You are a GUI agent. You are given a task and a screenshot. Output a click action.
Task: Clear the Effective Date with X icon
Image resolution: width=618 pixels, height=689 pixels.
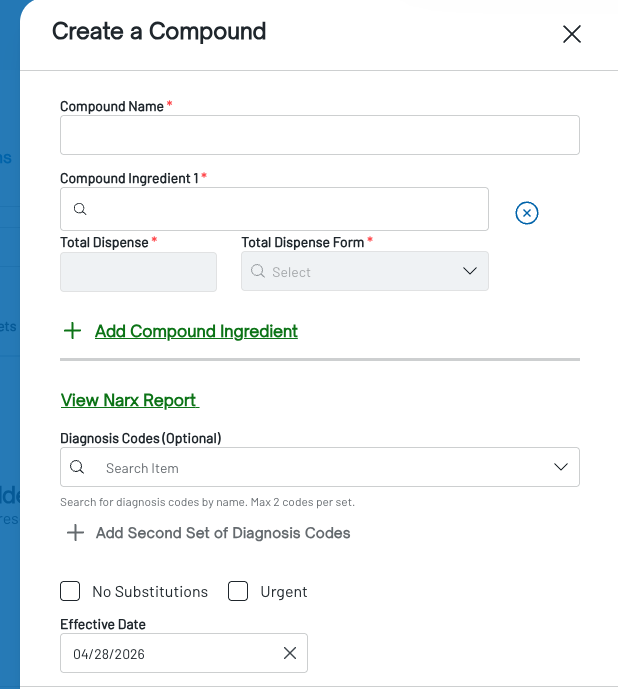pyautogui.click(x=290, y=653)
